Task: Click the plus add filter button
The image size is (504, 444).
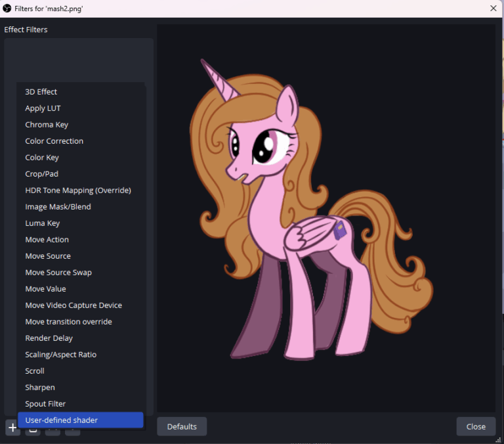Action: click(12, 428)
